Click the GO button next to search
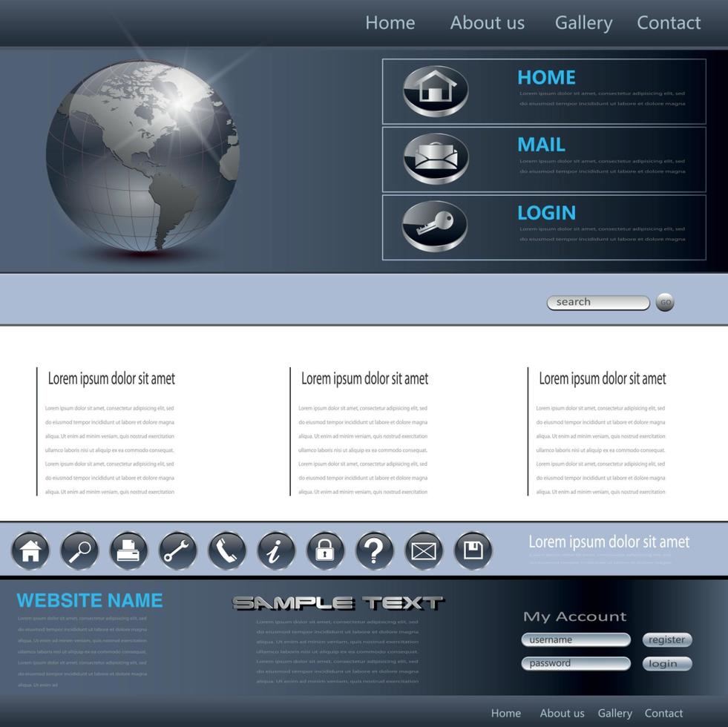This screenshot has height=727, width=728. 666,302
